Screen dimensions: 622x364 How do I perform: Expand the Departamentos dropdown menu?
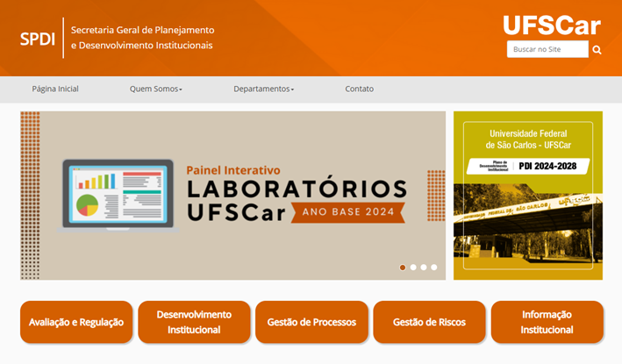264,89
